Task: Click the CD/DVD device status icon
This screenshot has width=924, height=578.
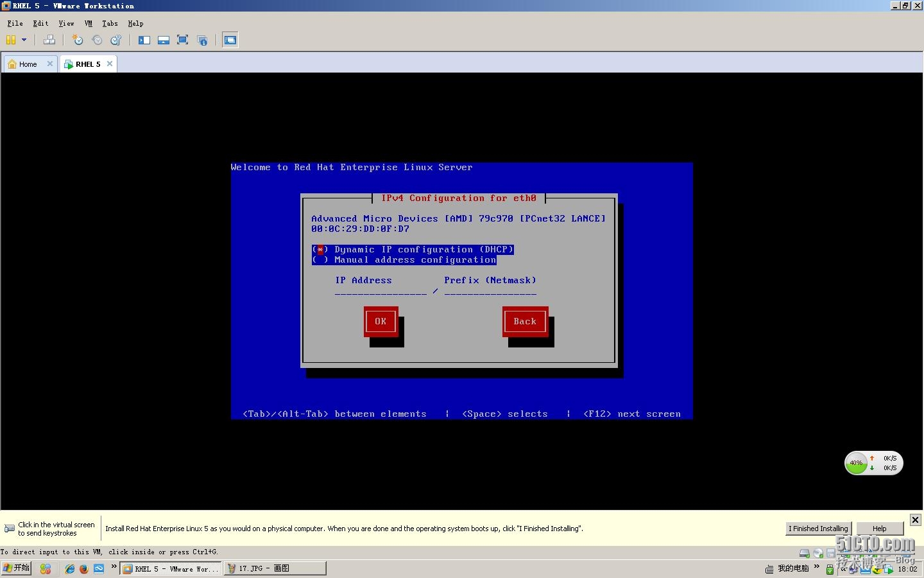Action: [x=818, y=553]
